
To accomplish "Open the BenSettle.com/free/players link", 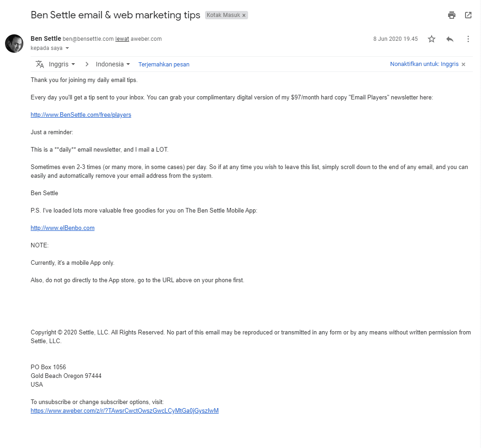I will point(81,115).
